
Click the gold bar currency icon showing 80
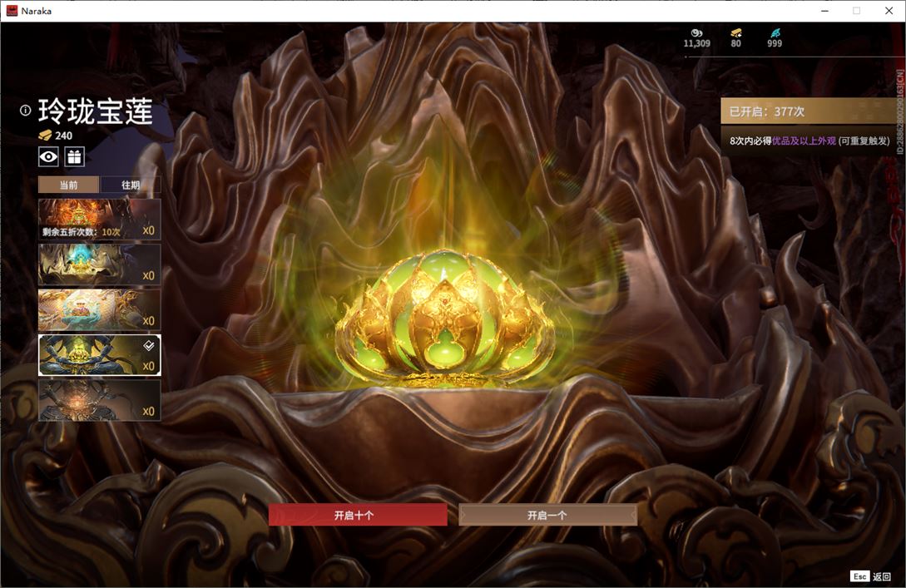click(x=735, y=33)
